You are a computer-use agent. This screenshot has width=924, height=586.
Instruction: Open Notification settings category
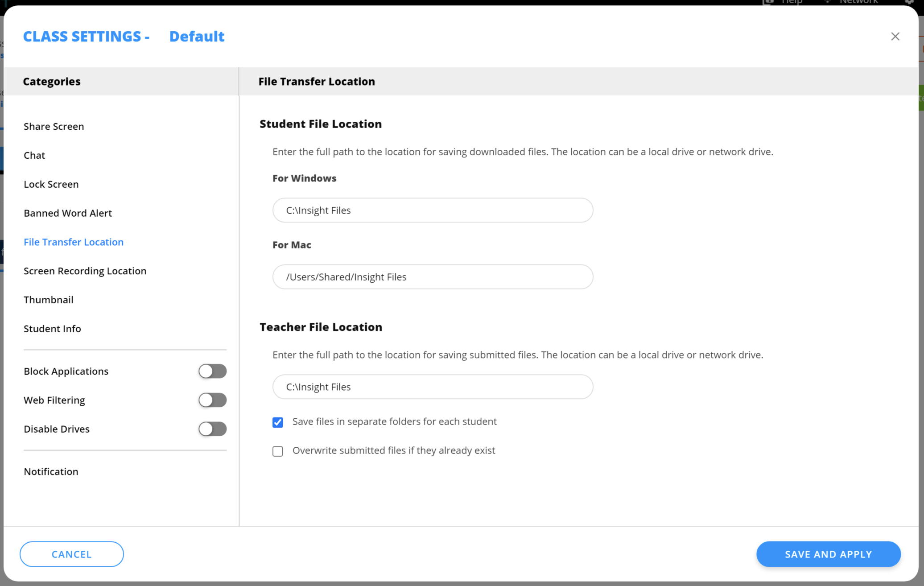[x=51, y=472]
